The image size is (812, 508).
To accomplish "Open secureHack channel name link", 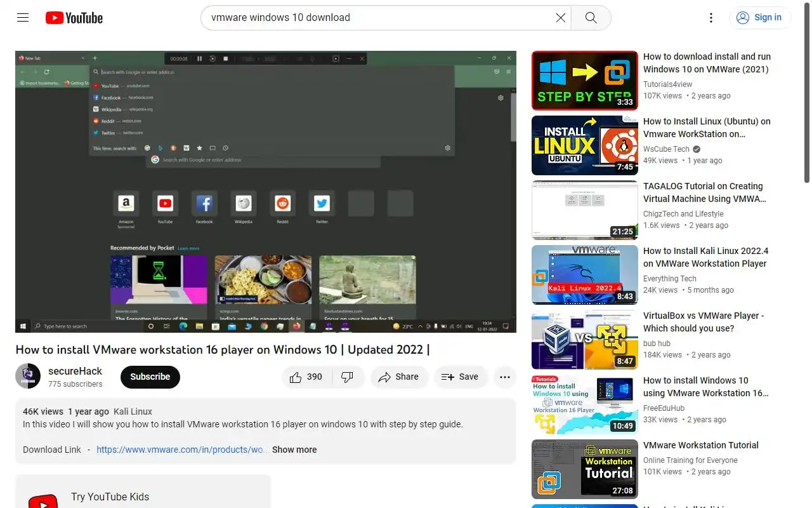I will 75,371.
